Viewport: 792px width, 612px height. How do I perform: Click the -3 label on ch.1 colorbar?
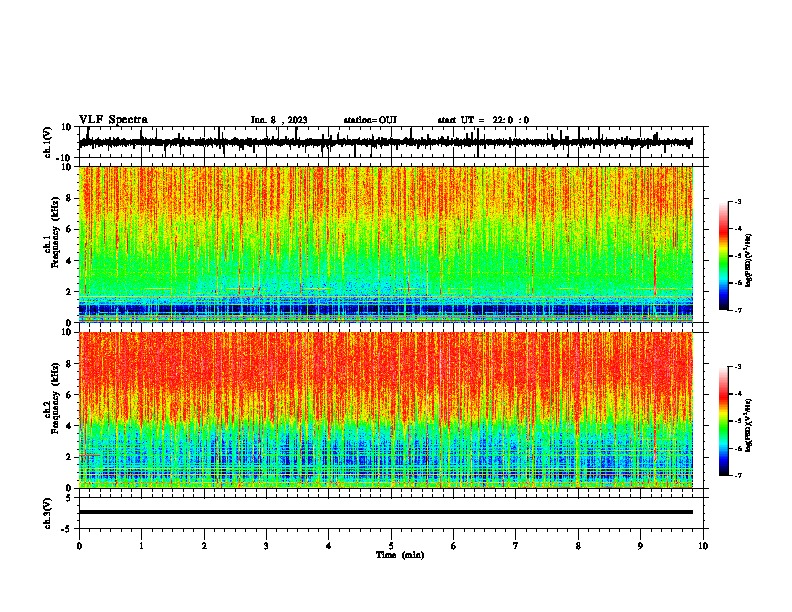tap(737, 201)
